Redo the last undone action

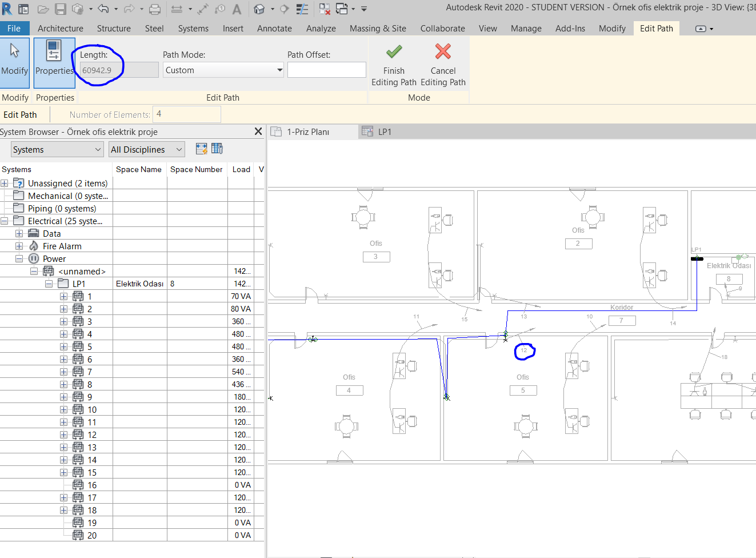click(129, 9)
